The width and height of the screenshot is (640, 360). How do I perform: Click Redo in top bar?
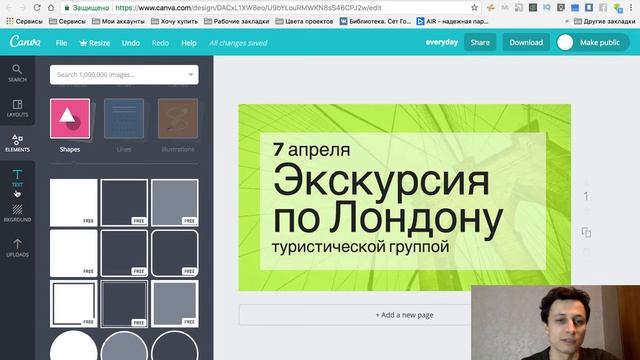pos(160,43)
